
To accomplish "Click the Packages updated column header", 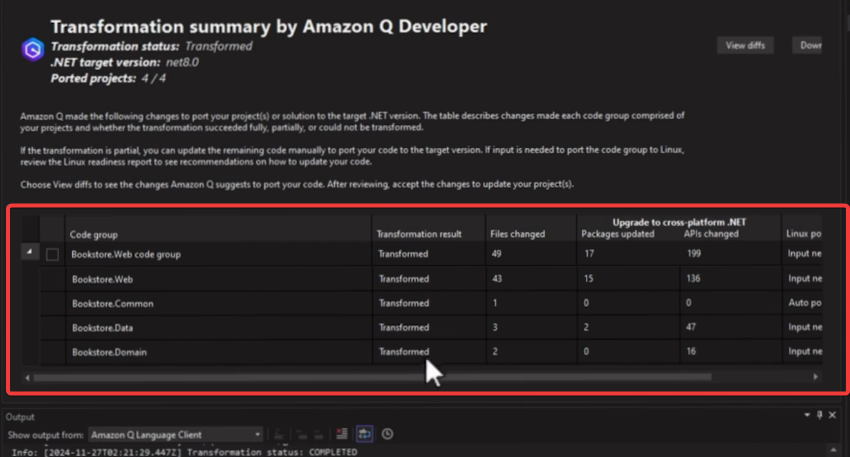I will pos(617,234).
